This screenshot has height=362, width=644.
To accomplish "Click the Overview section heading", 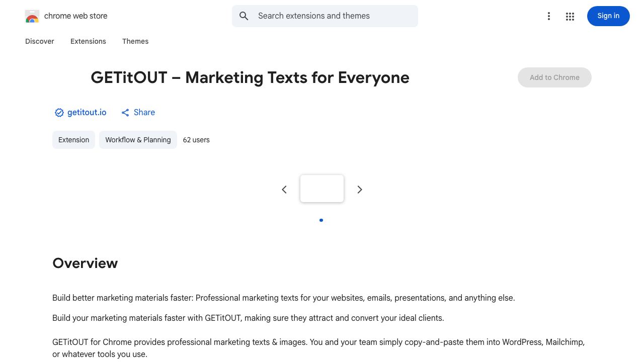I will (85, 263).
